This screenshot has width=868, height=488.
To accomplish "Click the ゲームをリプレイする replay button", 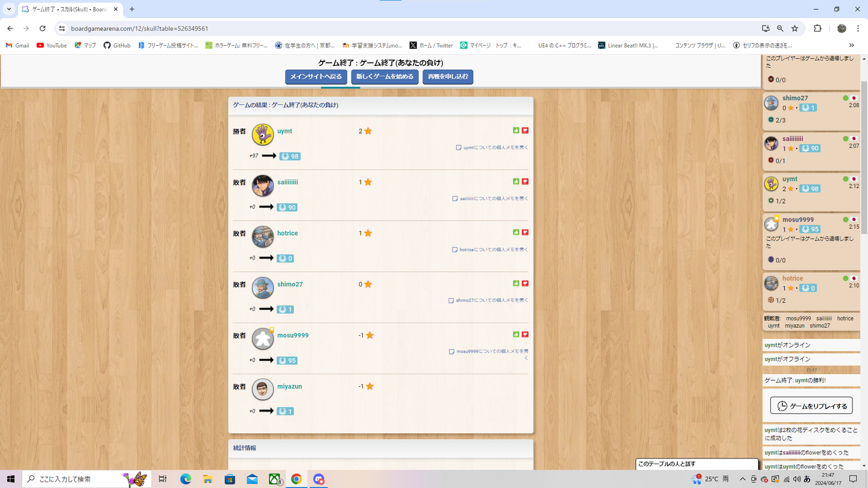I will click(x=811, y=406).
